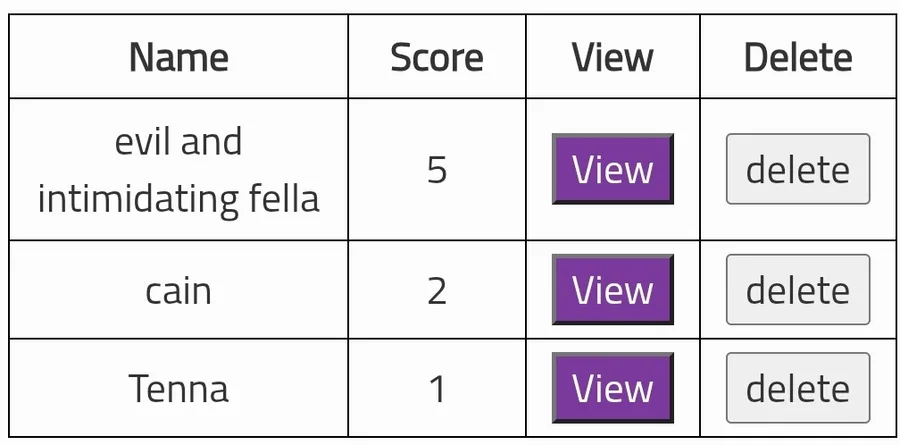The height and width of the screenshot is (445, 900).
Task: Delete the evil and intimidating fella row
Action: [798, 169]
